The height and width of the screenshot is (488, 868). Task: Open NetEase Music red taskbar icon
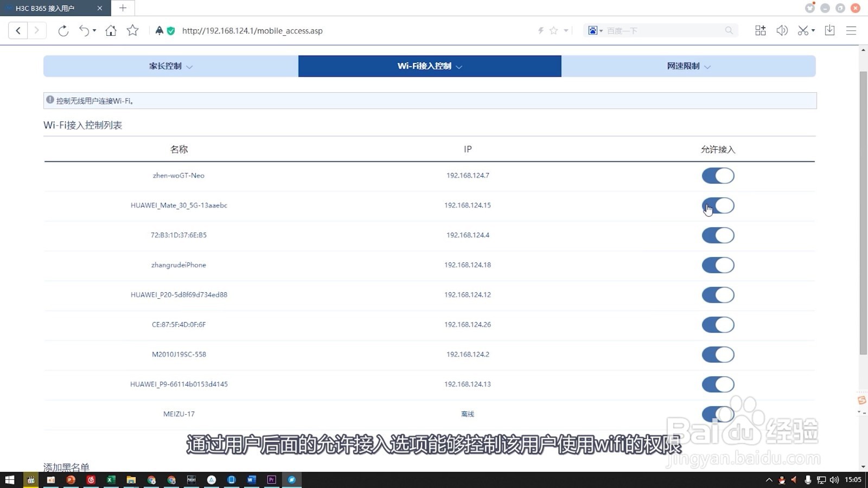point(91,480)
